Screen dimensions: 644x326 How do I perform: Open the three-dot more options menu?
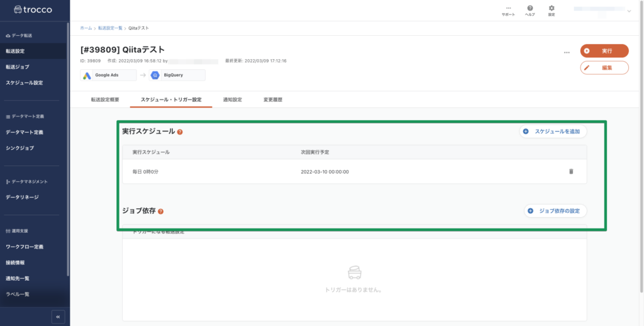[567, 52]
